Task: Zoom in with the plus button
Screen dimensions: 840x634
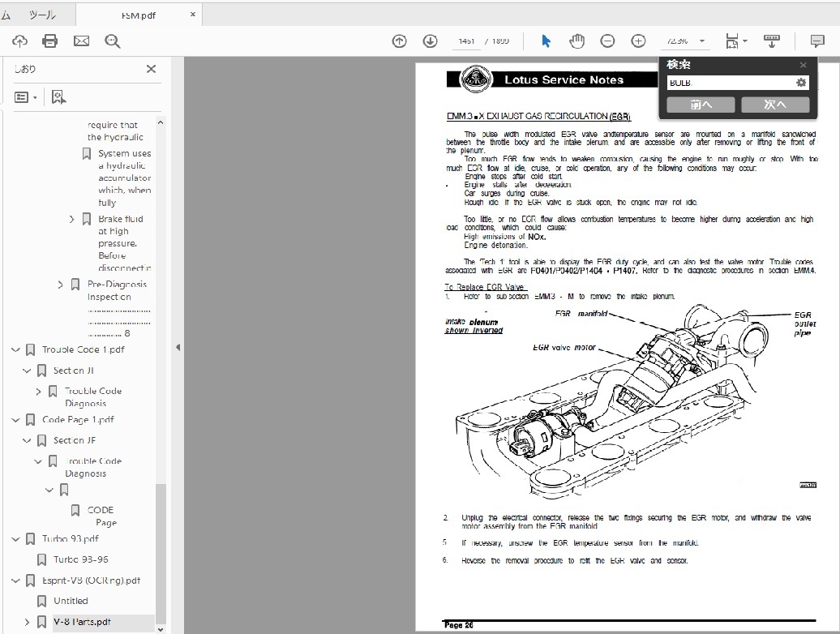Action: [x=638, y=41]
